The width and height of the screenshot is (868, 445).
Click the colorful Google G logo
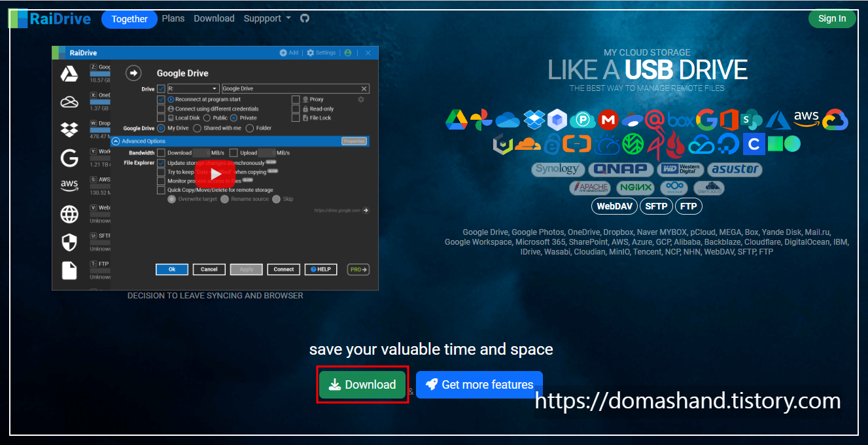click(706, 120)
